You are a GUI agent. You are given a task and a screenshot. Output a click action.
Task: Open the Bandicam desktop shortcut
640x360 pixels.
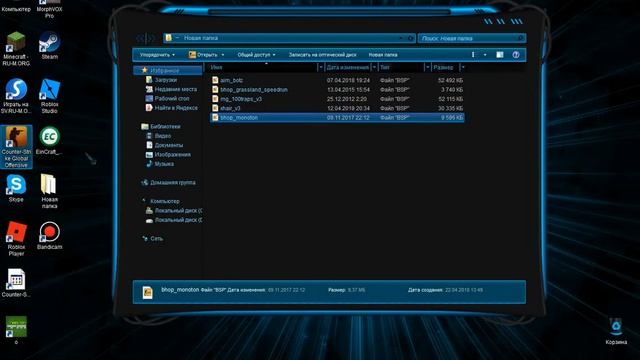49,236
